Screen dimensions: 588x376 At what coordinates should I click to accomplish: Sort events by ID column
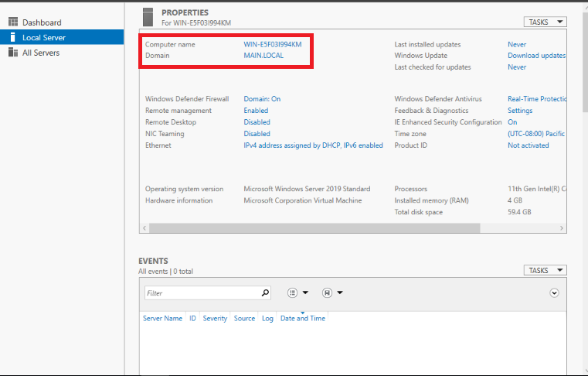coord(192,319)
